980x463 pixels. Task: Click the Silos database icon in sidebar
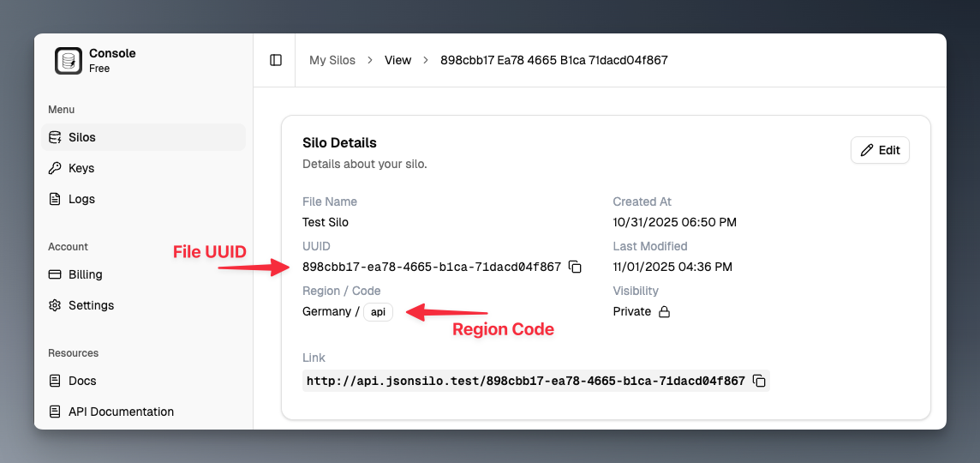point(55,137)
